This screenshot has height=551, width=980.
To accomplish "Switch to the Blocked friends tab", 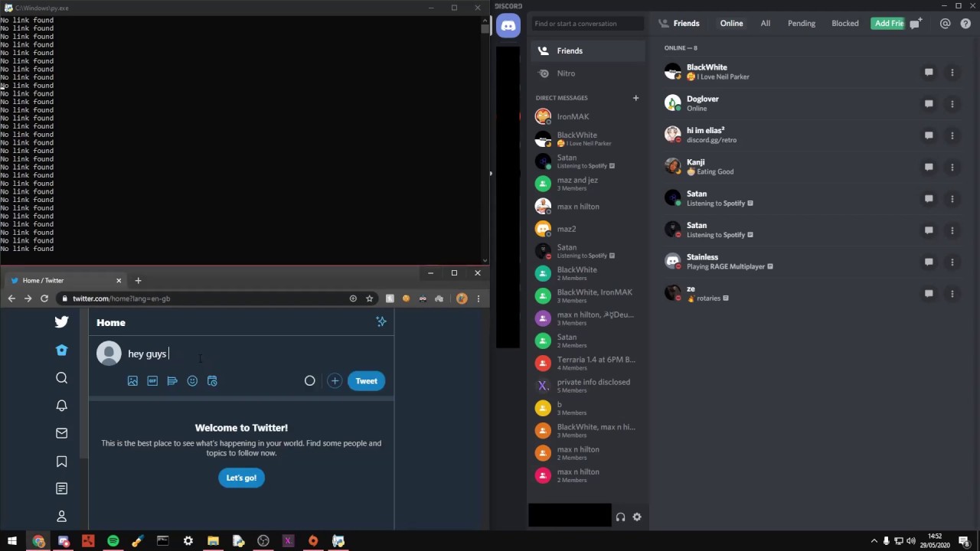I will point(844,24).
